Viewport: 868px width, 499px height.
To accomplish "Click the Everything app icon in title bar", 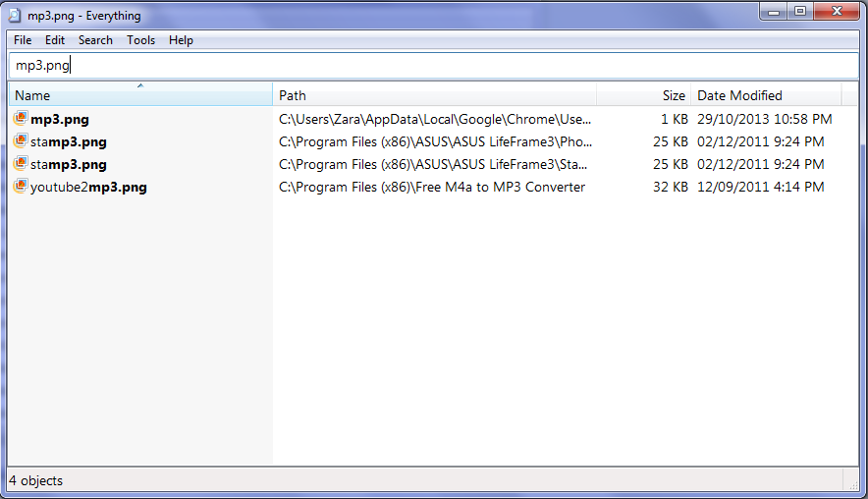I will click(x=15, y=16).
